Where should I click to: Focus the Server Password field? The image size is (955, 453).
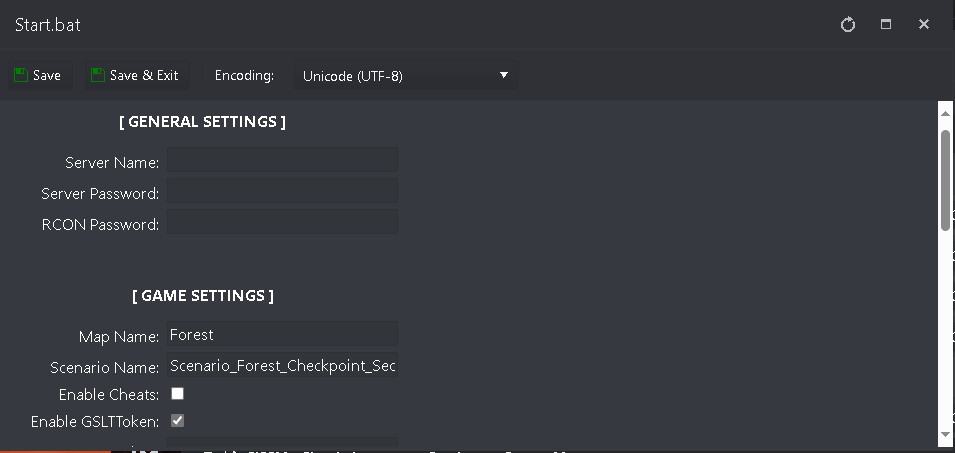tap(283, 191)
